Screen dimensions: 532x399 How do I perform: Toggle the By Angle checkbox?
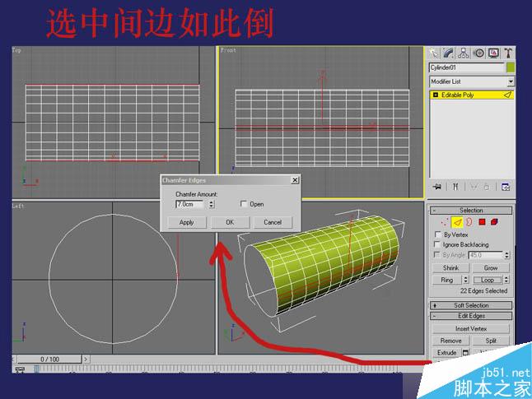tap(437, 254)
